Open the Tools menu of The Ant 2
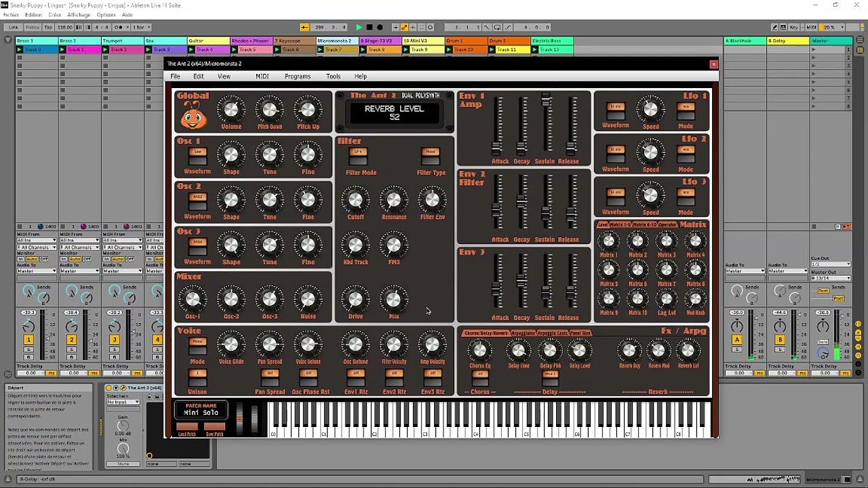868x488 pixels. point(333,77)
